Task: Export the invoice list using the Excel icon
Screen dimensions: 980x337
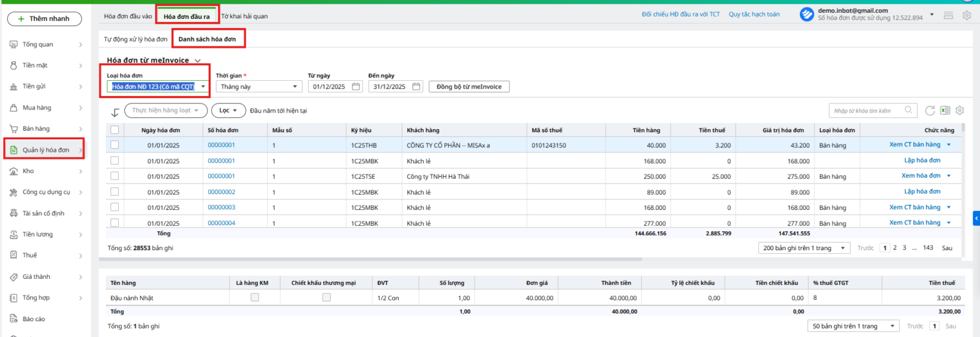Action: click(x=945, y=111)
